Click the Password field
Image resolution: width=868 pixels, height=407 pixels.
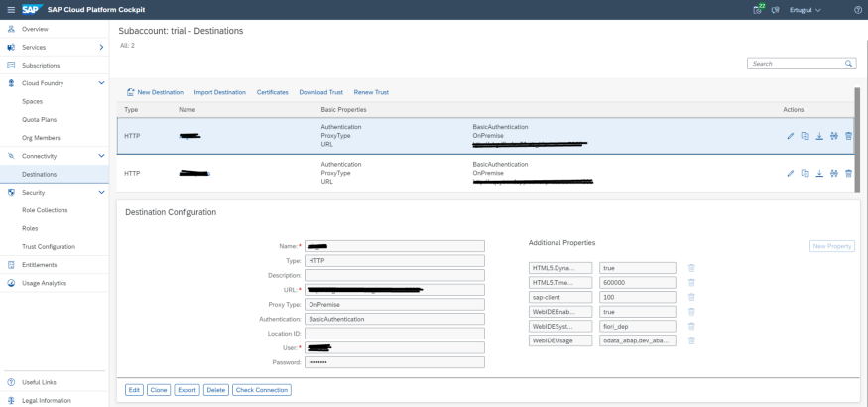coord(395,362)
